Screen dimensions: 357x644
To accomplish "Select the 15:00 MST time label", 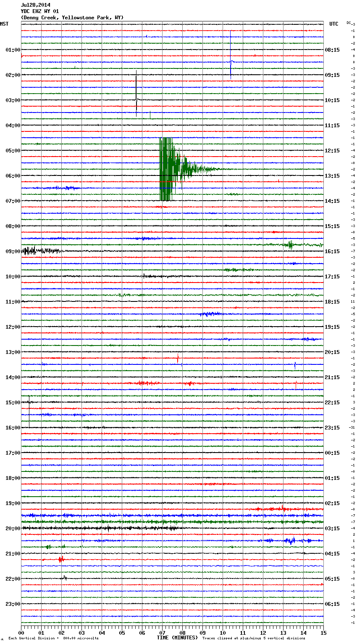I will [x=13, y=403].
